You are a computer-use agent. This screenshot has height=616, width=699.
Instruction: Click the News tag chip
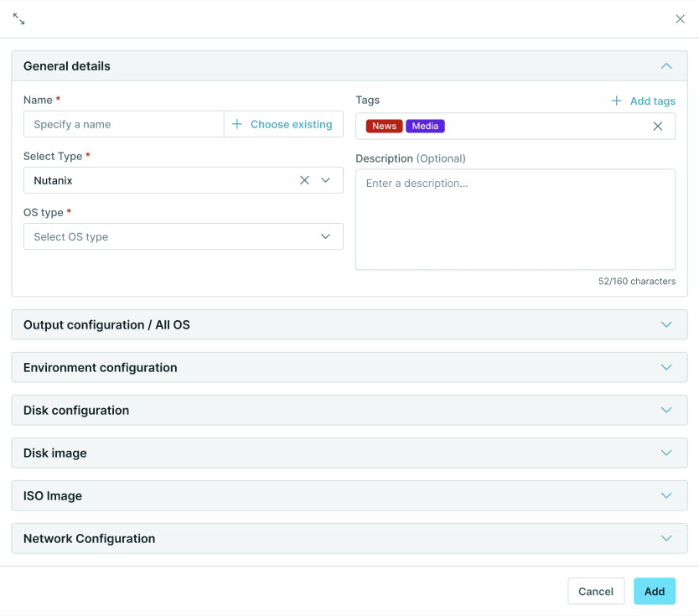pyautogui.click(x=383, y=126)
